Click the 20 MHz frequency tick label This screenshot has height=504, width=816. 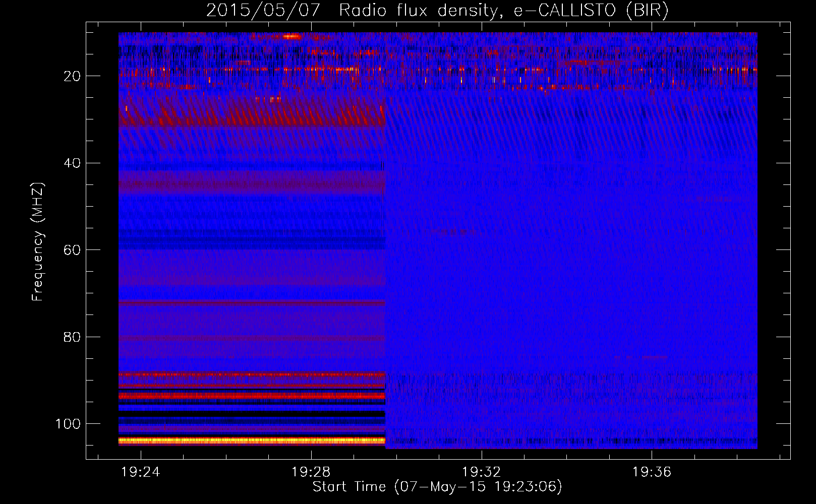72,76
